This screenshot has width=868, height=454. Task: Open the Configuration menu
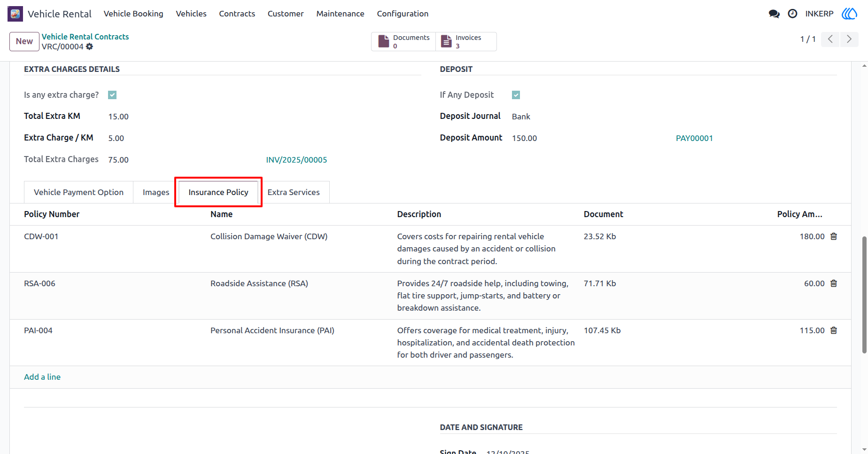point(403,14)
